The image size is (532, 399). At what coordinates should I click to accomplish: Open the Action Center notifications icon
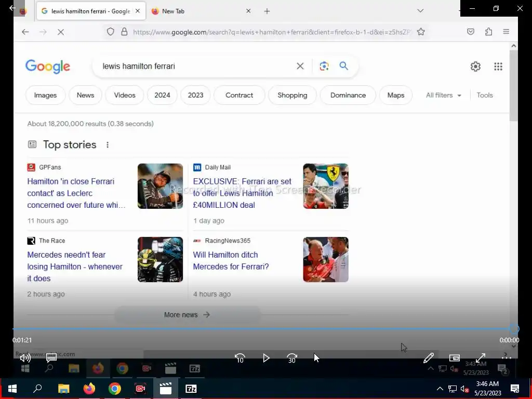coord(515,389)
